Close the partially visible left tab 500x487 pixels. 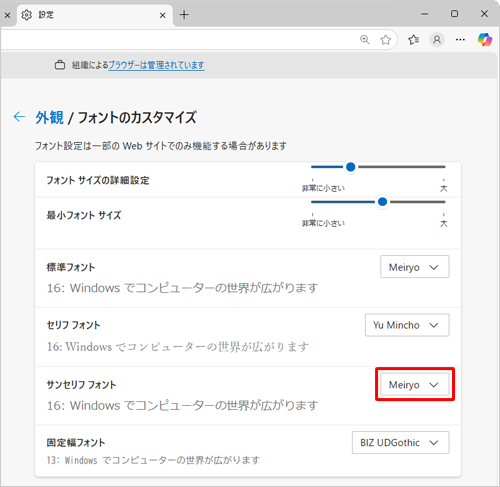[7, 15]
